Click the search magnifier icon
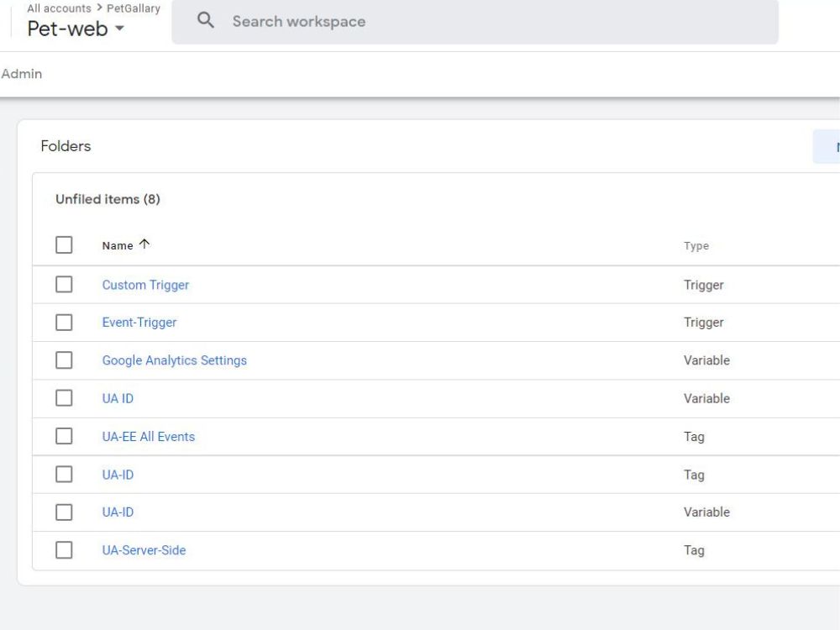Screen dimensions: 840x630 click(x=206, y=21)
